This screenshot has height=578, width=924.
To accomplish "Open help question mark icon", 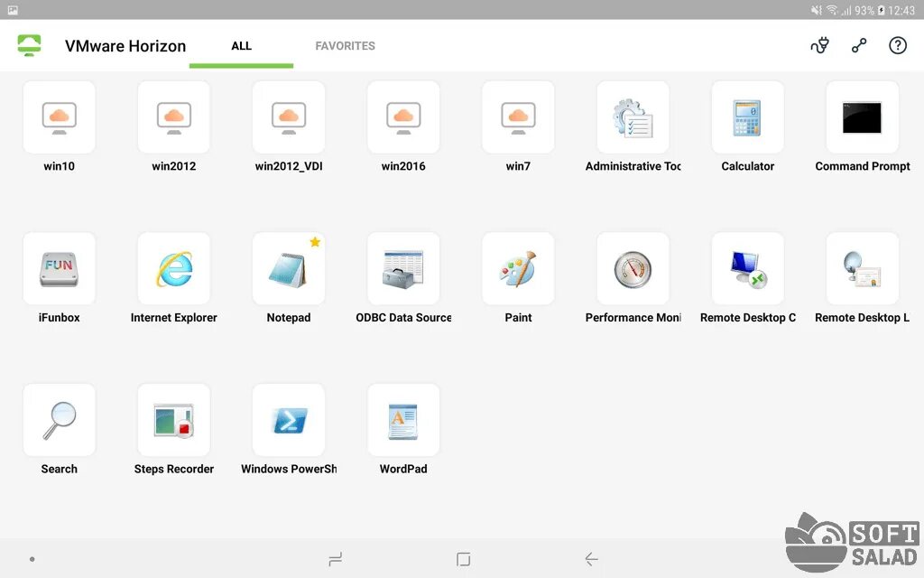I will coord(898,45).
